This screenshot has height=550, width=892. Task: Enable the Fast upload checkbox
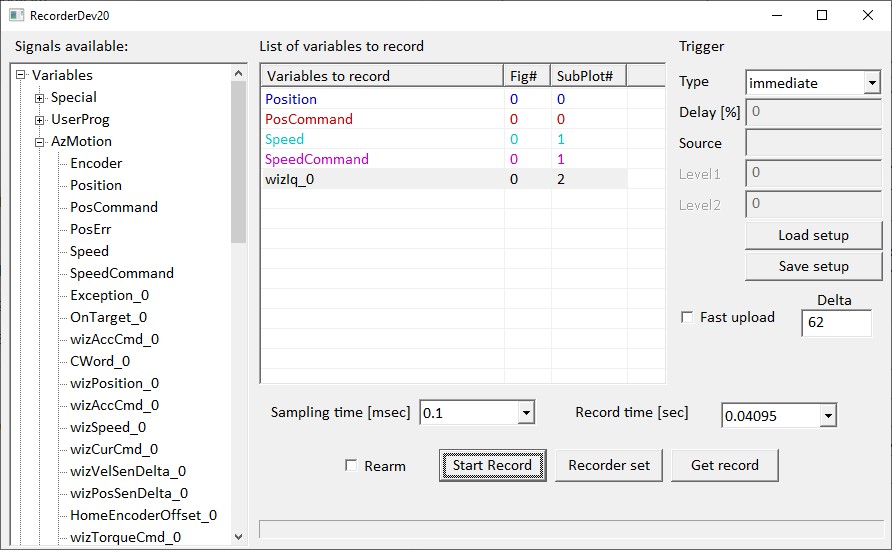(687, 317)
